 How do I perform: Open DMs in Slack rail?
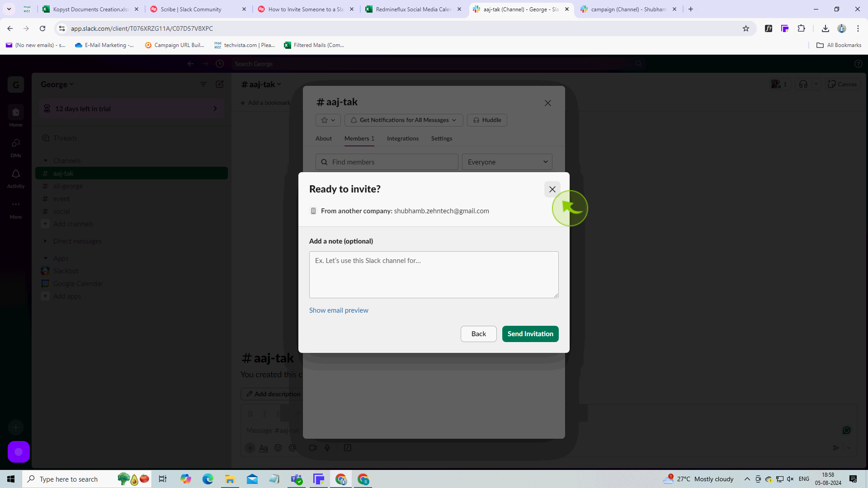point(16,147)
